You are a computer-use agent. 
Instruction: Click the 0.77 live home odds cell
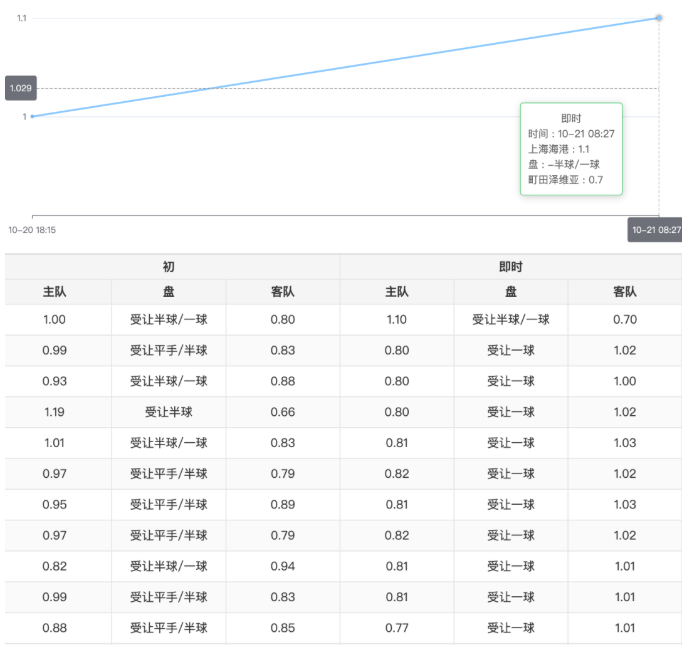[396, 628]
